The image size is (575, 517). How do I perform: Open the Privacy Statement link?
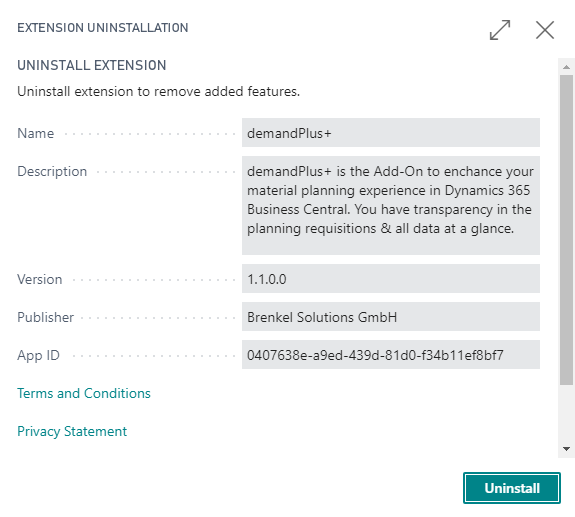pyautogui.click(x=72, y=431)
